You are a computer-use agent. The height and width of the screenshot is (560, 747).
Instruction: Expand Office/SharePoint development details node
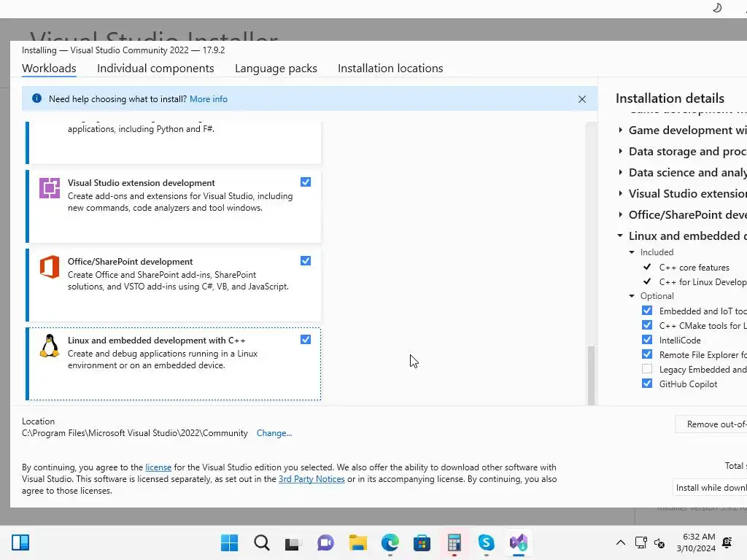620,214
